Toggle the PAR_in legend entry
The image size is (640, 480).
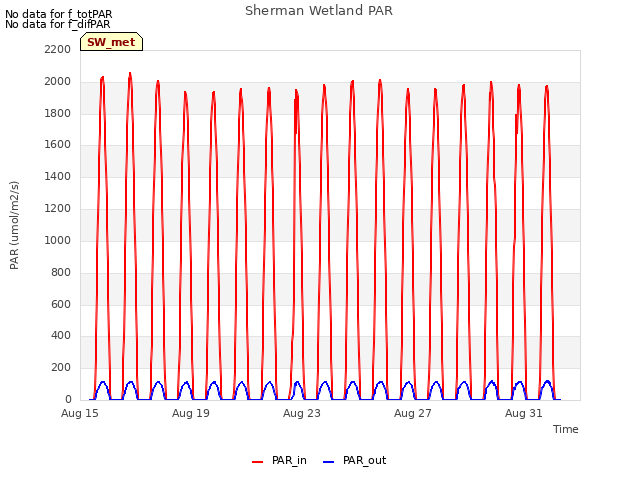pos(280,460)
